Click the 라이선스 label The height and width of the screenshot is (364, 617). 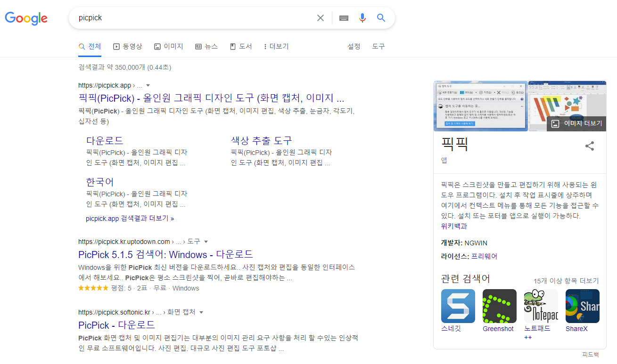[x=455, y=257]
